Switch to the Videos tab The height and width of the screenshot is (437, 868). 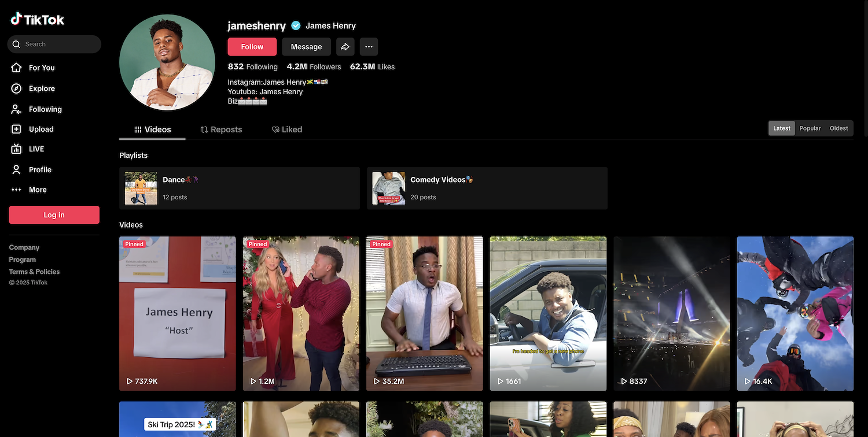(x=152, y=129)
